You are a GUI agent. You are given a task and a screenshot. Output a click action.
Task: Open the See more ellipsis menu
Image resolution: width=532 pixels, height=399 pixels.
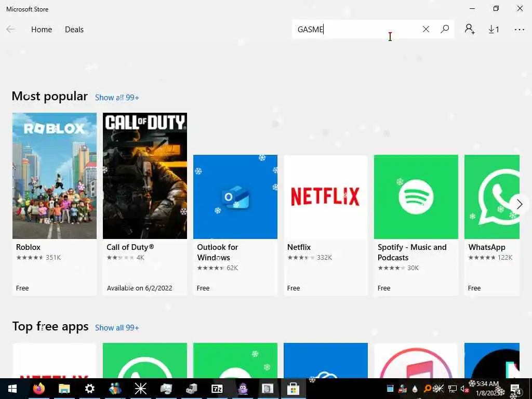(x=519, y=30)
